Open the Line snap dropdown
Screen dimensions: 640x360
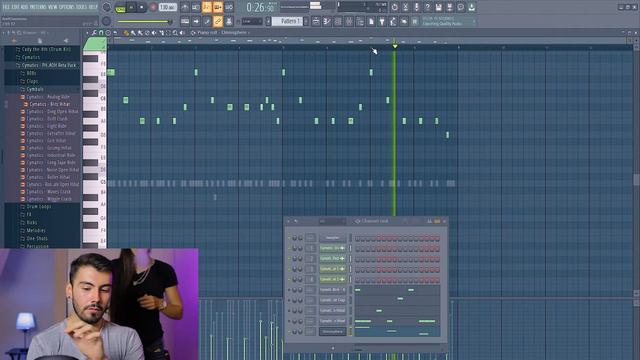[x=252, y=21]
